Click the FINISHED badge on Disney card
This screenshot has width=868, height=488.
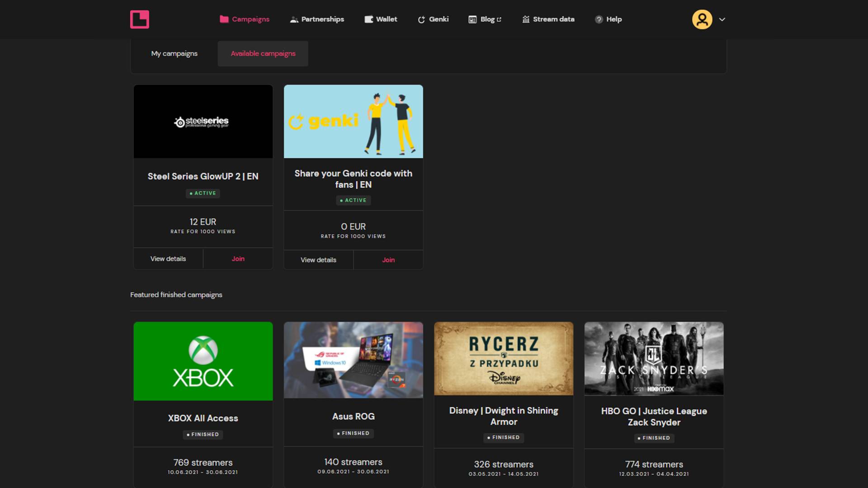[504, 437]
